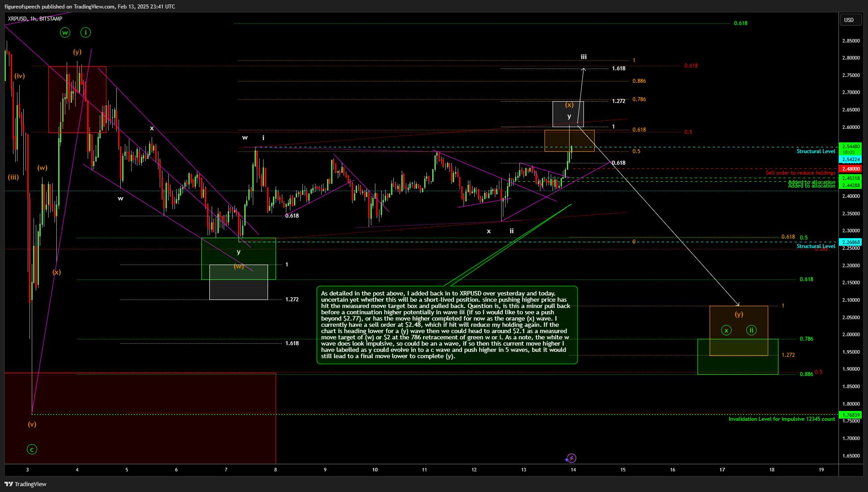Click the orange '(v)' wave label at bottom
Screen dimensions: 868x492
tap(32, 424)
